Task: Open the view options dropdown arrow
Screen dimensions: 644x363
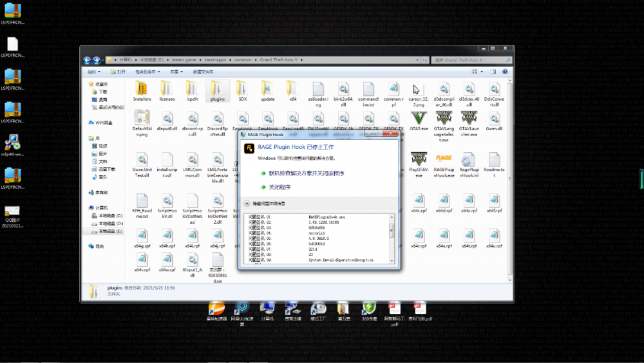Action: tap(481, 72)
